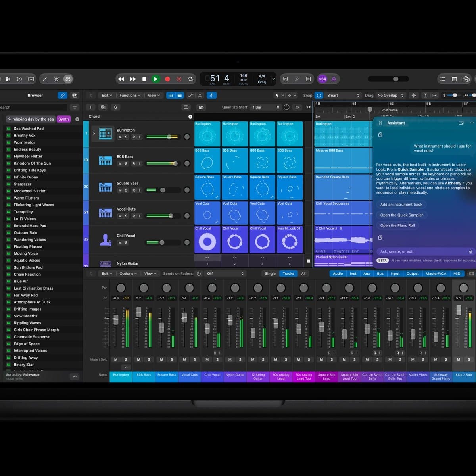Screen dimensions: 476x476
Task: Click the Add Track plus button
Action: [90, 107]
